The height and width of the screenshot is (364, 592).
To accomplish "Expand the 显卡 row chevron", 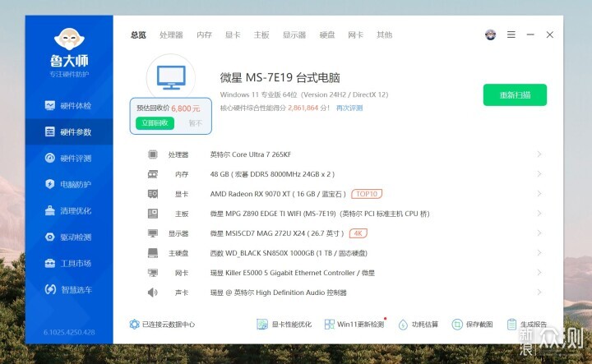I will 539,194.
